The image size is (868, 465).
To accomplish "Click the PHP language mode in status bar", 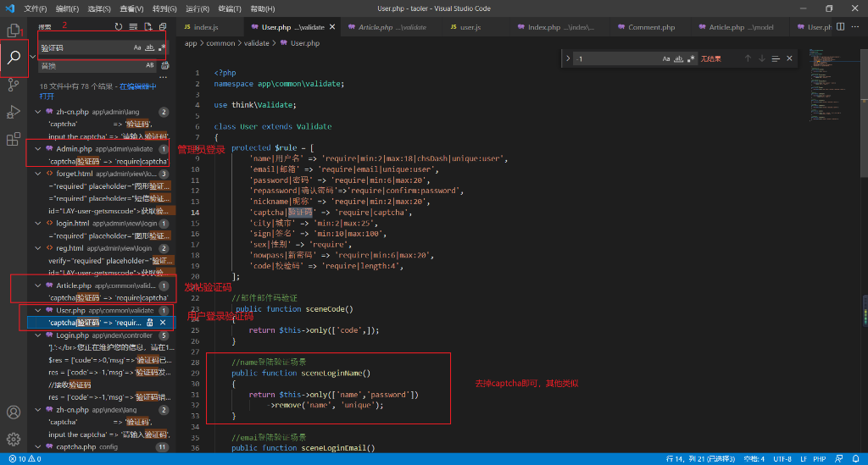I will point(820,458).
